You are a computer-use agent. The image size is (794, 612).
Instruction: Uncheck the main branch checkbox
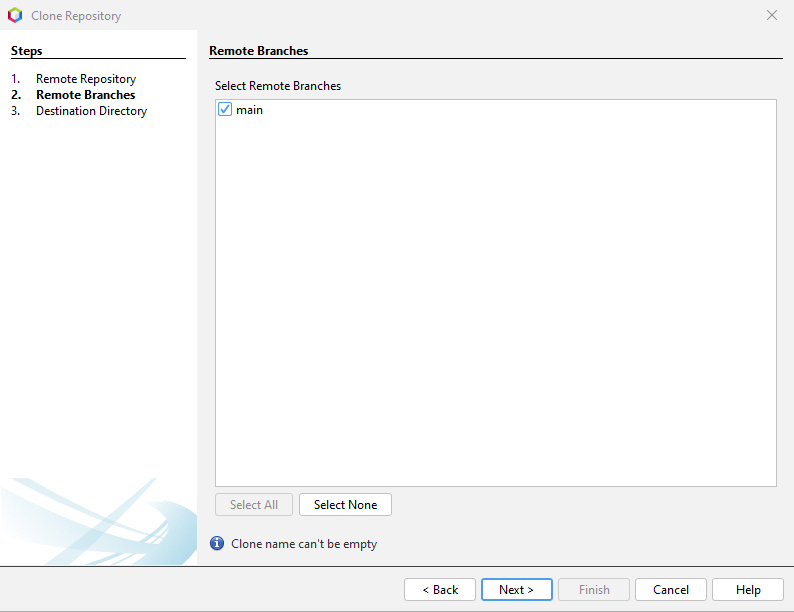225,110
